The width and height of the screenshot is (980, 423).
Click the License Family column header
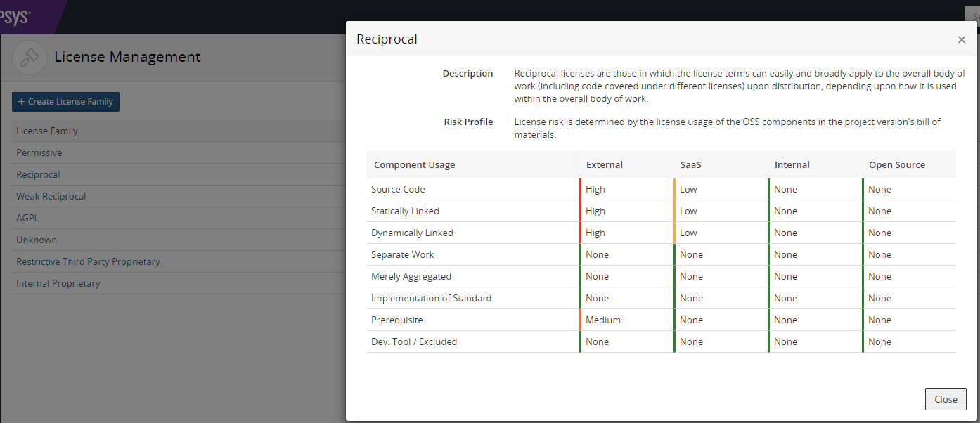pyautogui.click(x=47, y=131)
